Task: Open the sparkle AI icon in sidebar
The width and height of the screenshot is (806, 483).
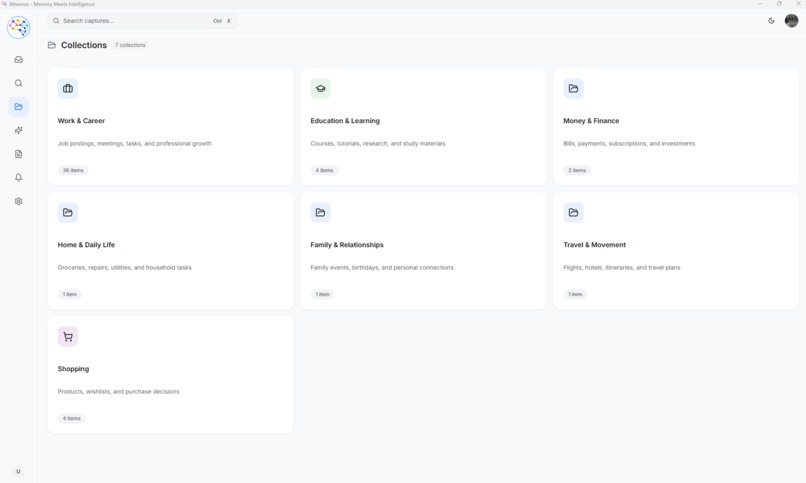Action: click(x=19, y=131)
